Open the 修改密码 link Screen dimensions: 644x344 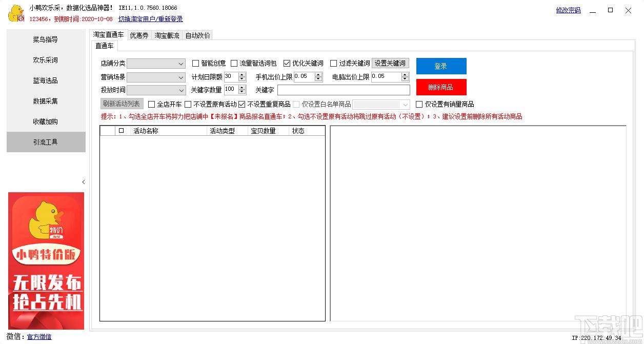(x=568, y=10)
